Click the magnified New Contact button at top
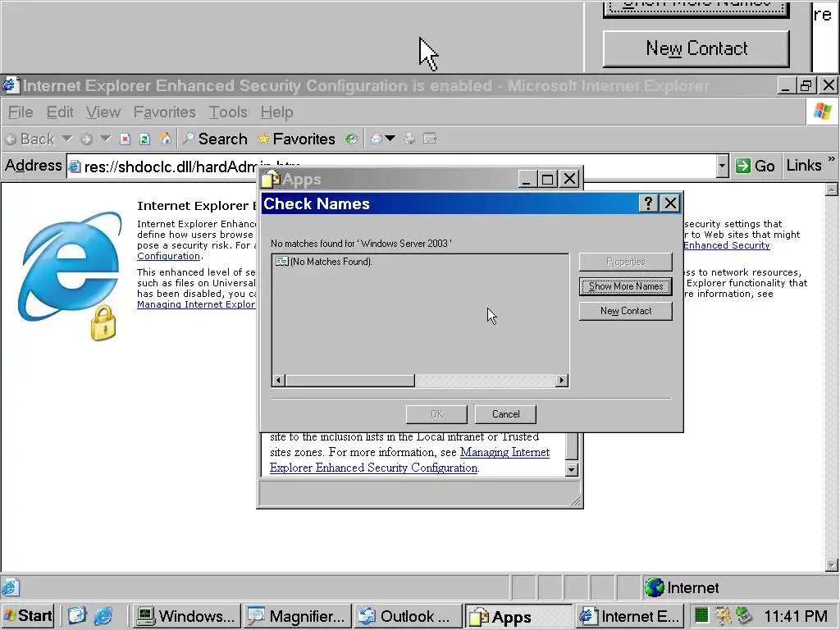The width and height of the screenshot is (840, 630). click(x=696, y=48)
